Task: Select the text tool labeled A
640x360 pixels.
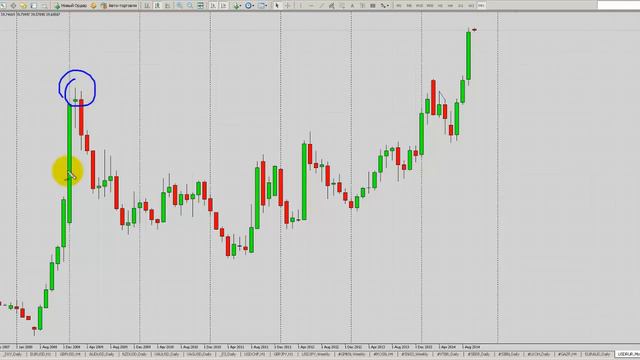Action: point(352,6)
